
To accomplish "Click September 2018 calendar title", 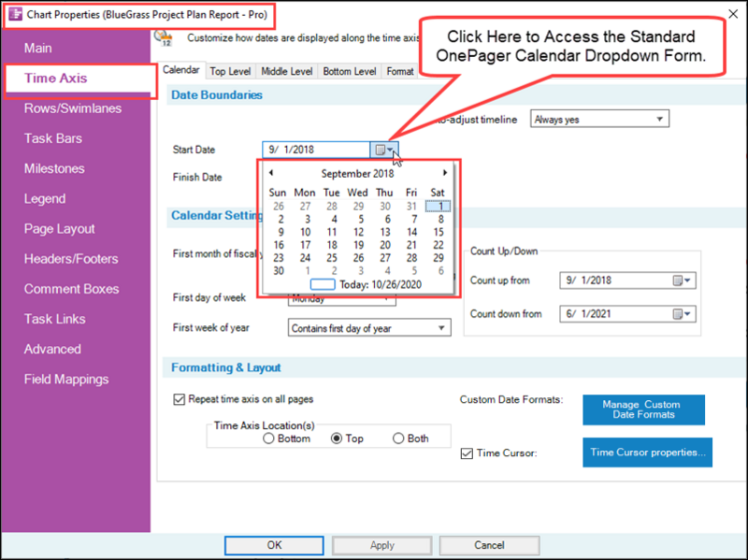I will [x=357, y=174].
